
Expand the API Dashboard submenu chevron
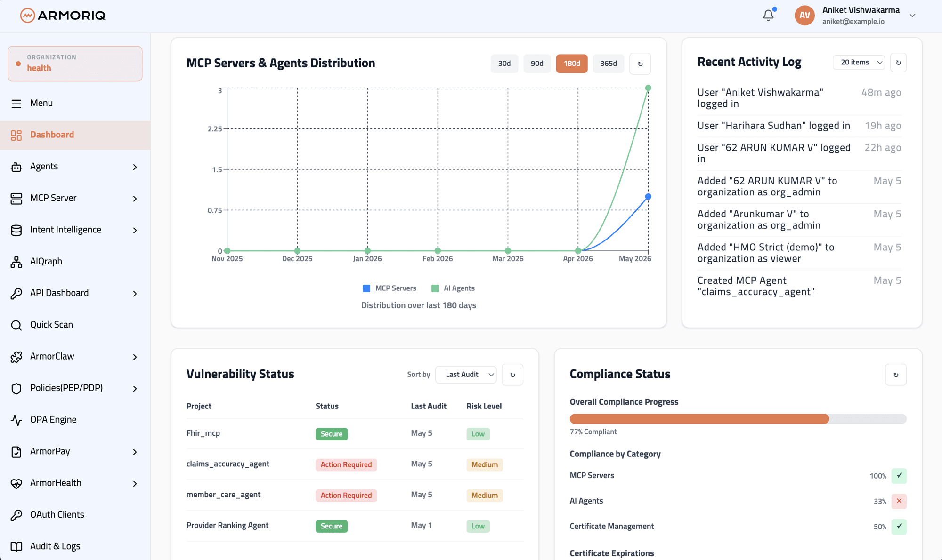pyautogui.click(x=135, y=294)
